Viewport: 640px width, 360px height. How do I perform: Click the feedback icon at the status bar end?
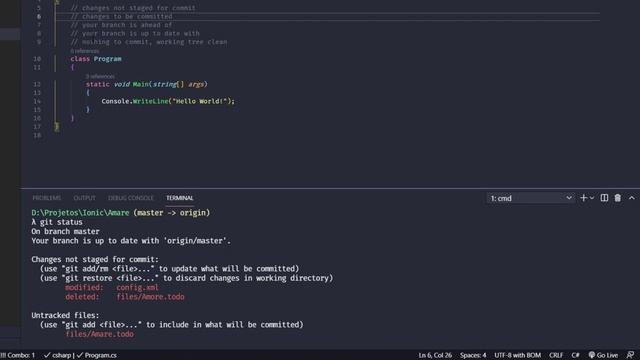[x=630, y=355]
